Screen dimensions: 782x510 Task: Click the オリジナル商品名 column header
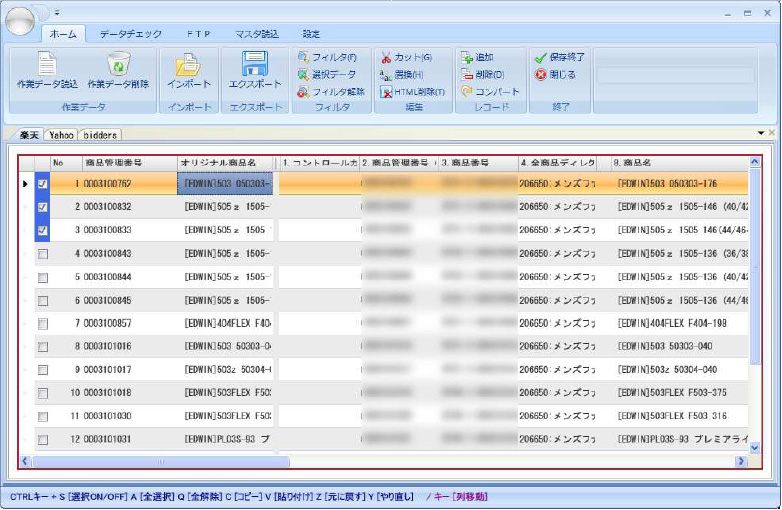[225, 163]
